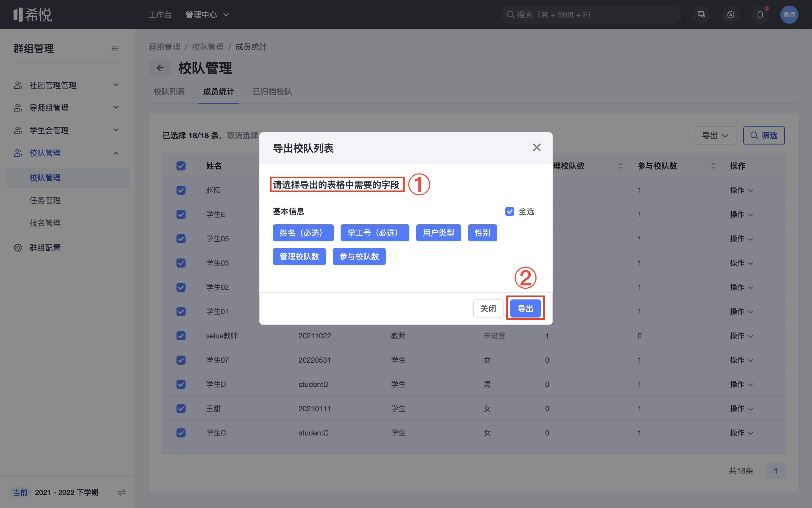Image resolution: width=812 pixels, height=508 pixels.
Task: Expand the 社团管理管理 chevron
Action: point(116,85)
